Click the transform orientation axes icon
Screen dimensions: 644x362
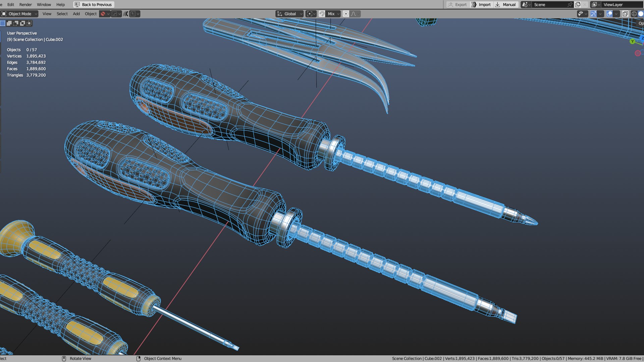[280, 14]
